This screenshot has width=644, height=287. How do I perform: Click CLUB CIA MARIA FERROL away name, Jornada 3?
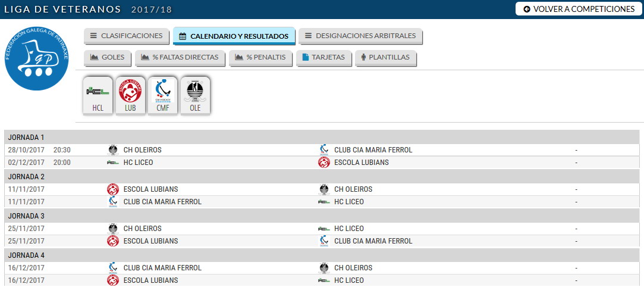click(x=373, y=241)
